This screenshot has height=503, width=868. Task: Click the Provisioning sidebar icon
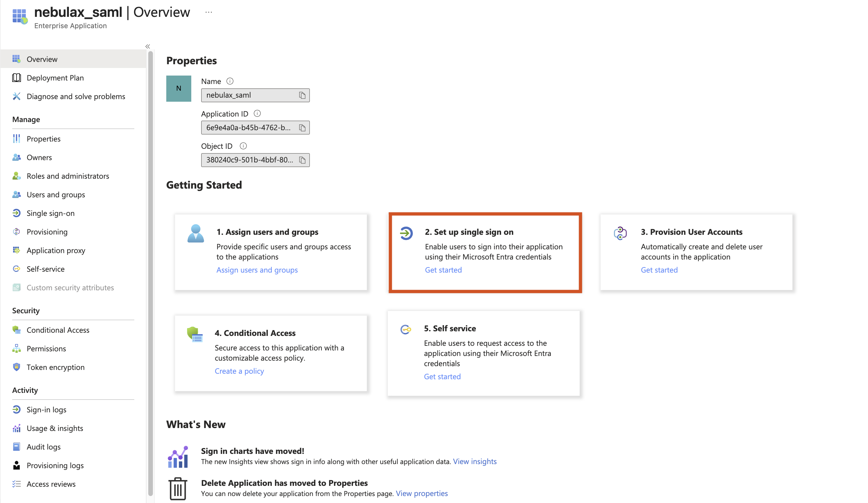pyautogui.click(x=17, y=231)
